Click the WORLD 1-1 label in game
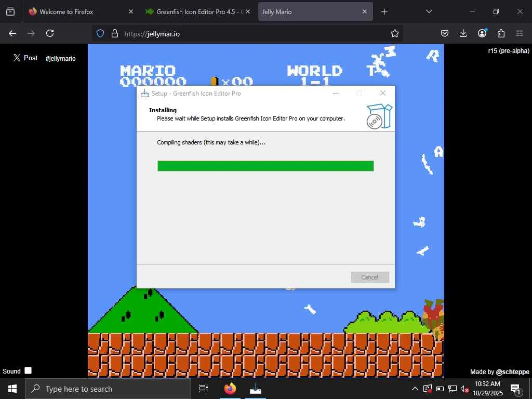532x399 pixels. (315, 75)
